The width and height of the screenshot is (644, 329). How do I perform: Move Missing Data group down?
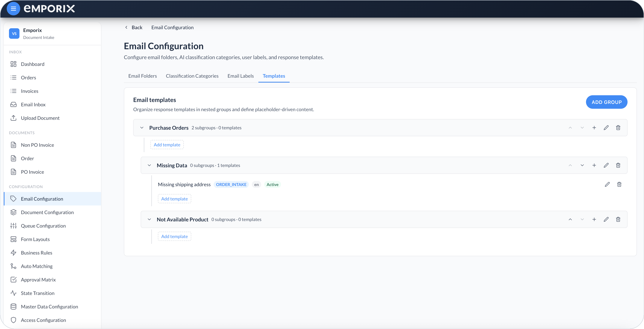tap(582, 165)
